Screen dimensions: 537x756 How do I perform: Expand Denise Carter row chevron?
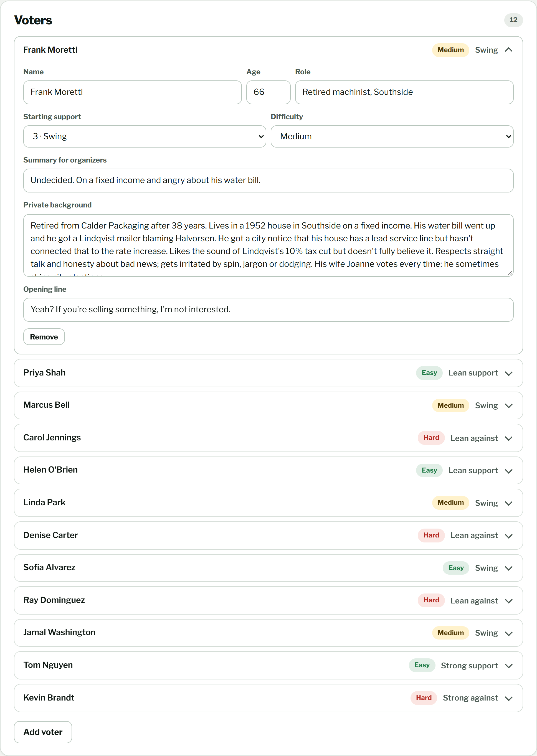pyautogui.click(x=508, y=536)
